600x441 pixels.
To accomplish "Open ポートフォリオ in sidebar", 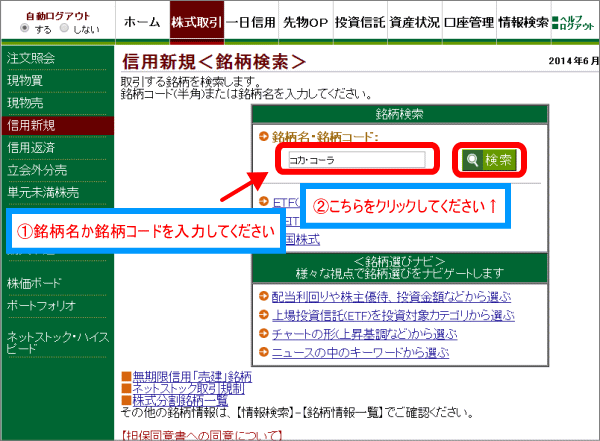I will pyautogui.click(x=41, y=305).
